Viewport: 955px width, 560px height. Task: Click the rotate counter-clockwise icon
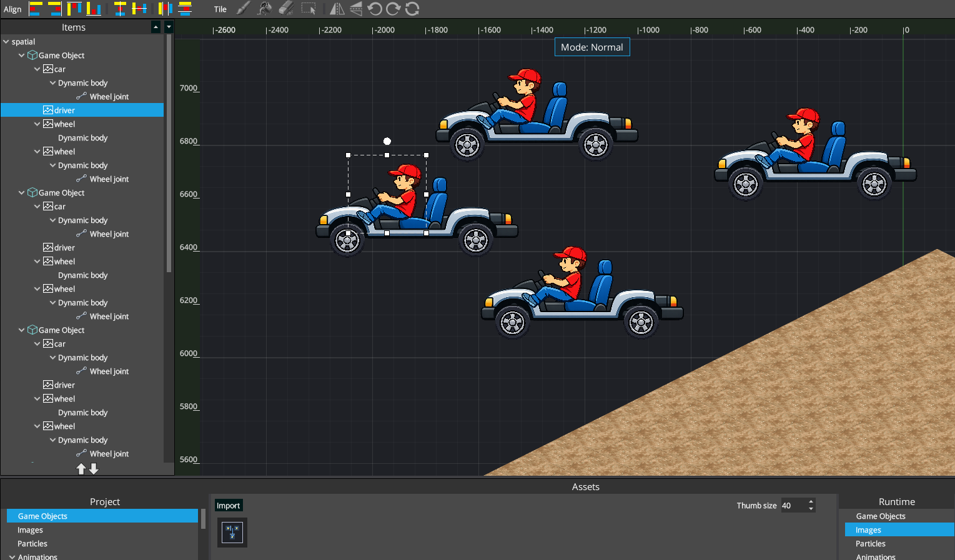pyautogui.click(x=375, y=9)
